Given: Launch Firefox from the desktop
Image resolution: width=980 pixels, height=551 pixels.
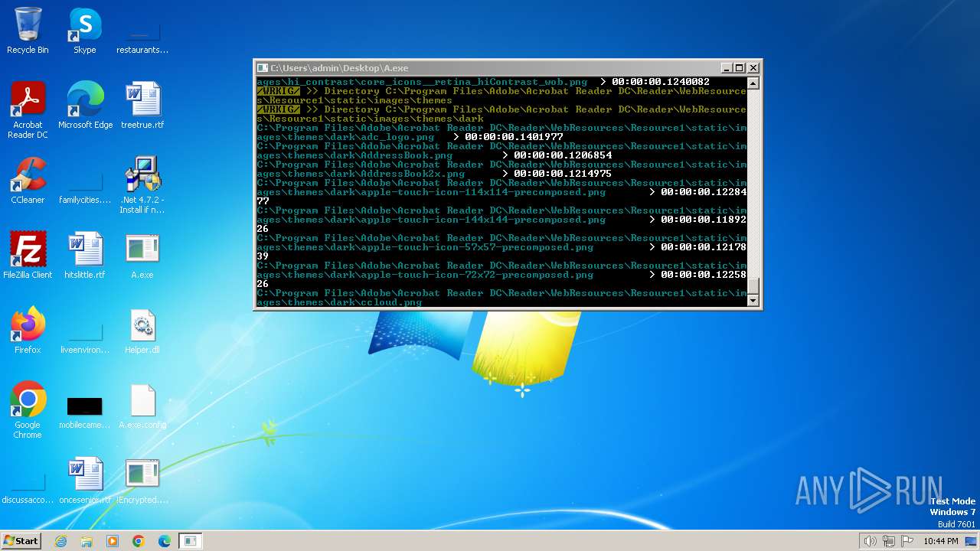Looking at the screenshot, I should point(28,331).
